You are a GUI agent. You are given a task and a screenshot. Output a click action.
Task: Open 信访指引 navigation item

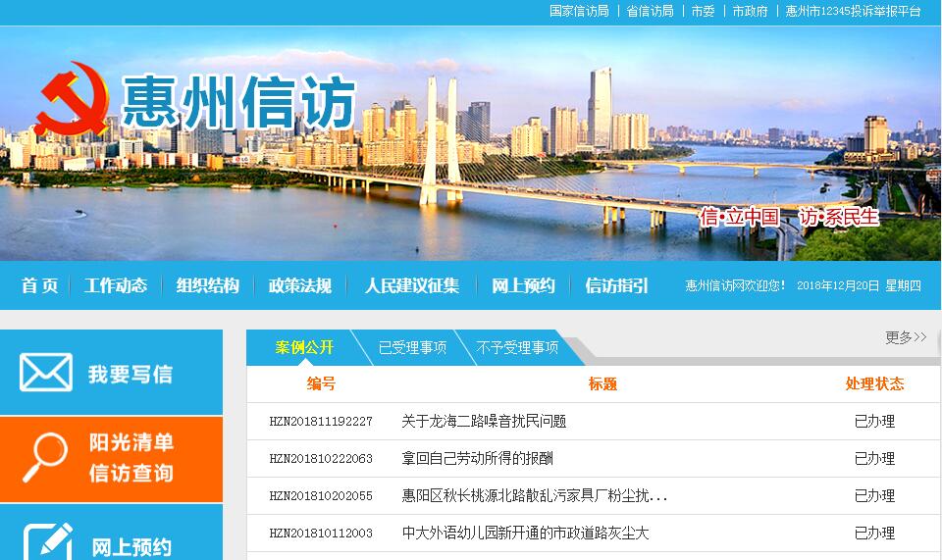click(x=616, y=285)
